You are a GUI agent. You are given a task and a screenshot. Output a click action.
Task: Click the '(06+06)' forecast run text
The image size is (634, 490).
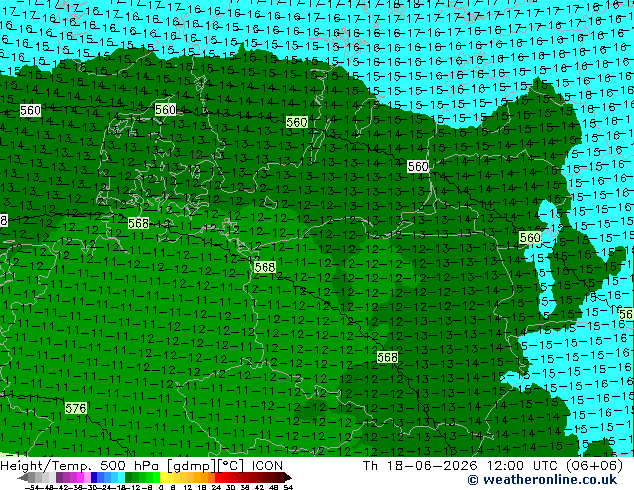click(594, 466)
